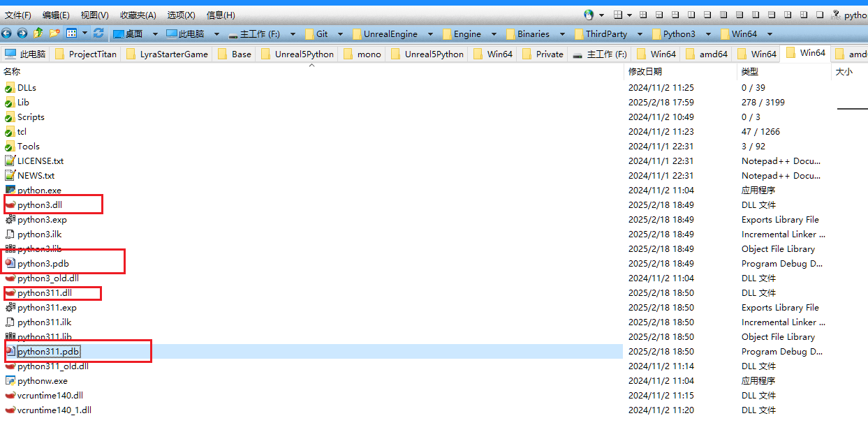868x432 pixels.
Task: Open favorites via the starred folder icon
Action: tap(54, 33)
